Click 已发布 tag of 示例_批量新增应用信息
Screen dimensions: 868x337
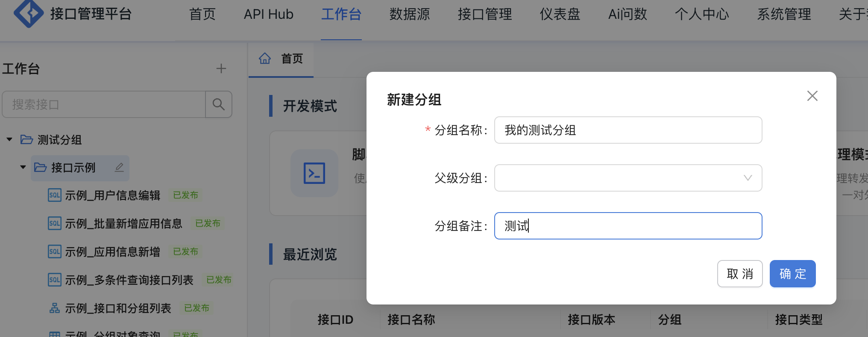pos(208,224)
